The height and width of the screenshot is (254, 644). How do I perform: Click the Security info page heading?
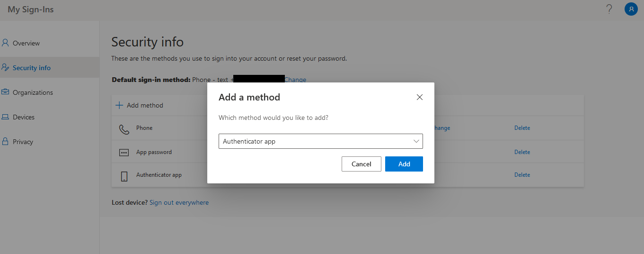click(x=147, y=42)
